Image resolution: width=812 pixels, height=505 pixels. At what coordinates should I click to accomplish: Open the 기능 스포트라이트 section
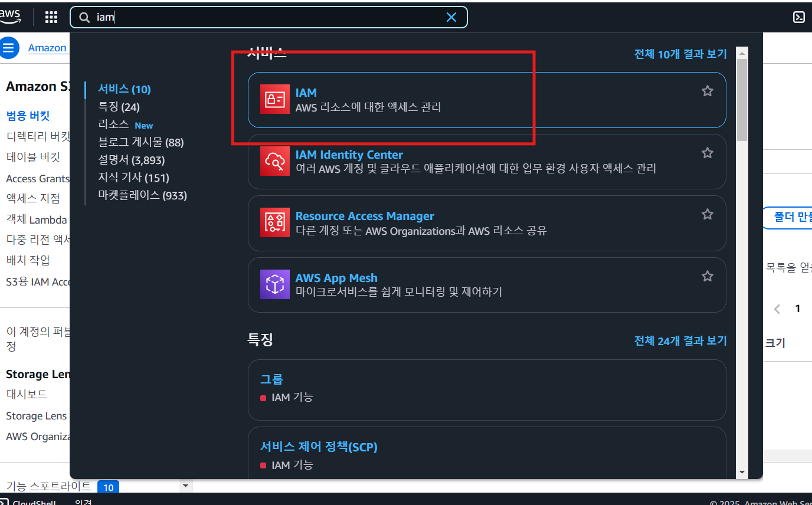[48, 486]
